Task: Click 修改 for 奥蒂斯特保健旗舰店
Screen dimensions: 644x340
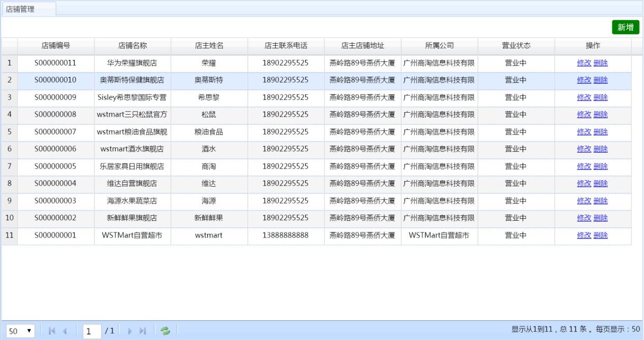Action: coord(584,80)
